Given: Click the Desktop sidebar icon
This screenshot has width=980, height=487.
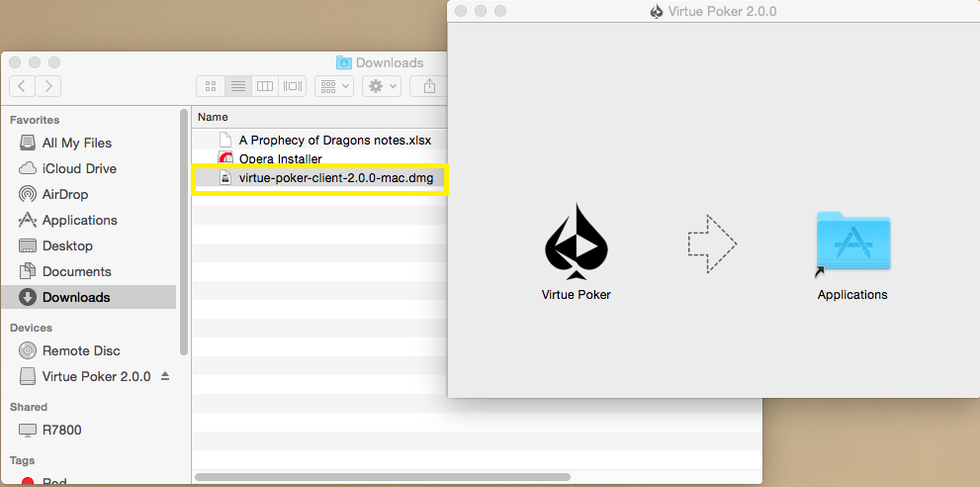Looking at the screenshot, I should click(28, 245).
